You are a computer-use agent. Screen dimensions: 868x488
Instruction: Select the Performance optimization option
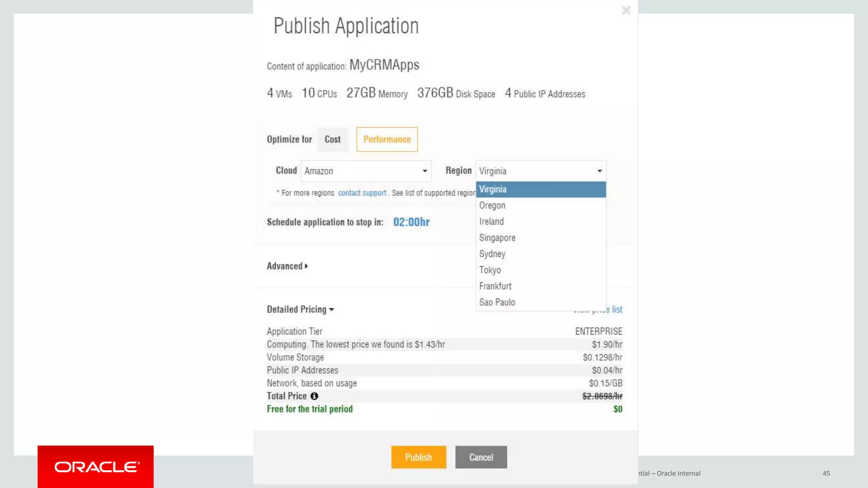pyautogui.click(x=387, y=139)
